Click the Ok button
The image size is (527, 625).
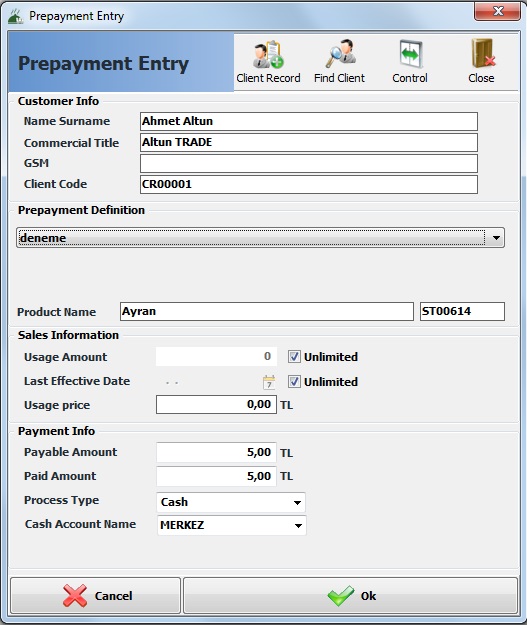tap(351, 596)
